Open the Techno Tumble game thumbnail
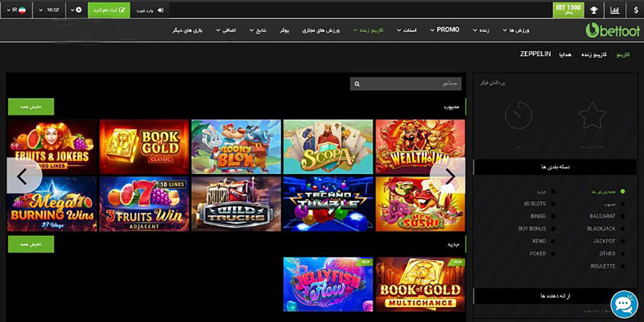644x322 pixels. (x=328, y=204)
